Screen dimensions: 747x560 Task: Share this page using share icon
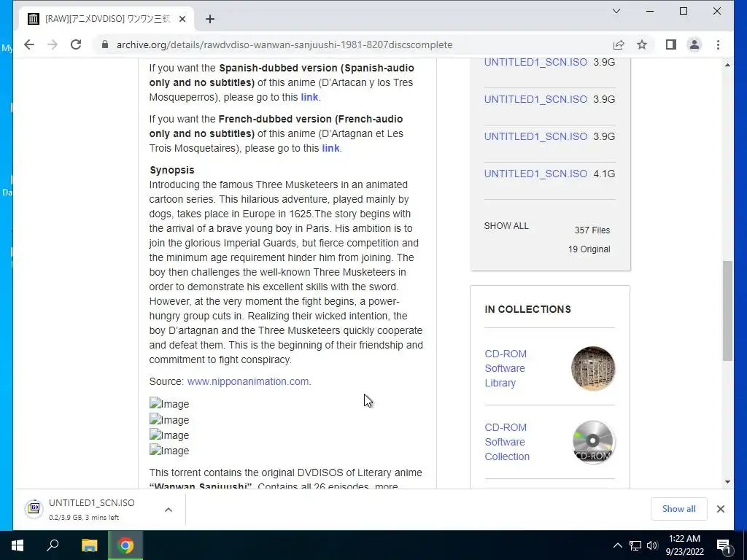(x=619, y=44)
